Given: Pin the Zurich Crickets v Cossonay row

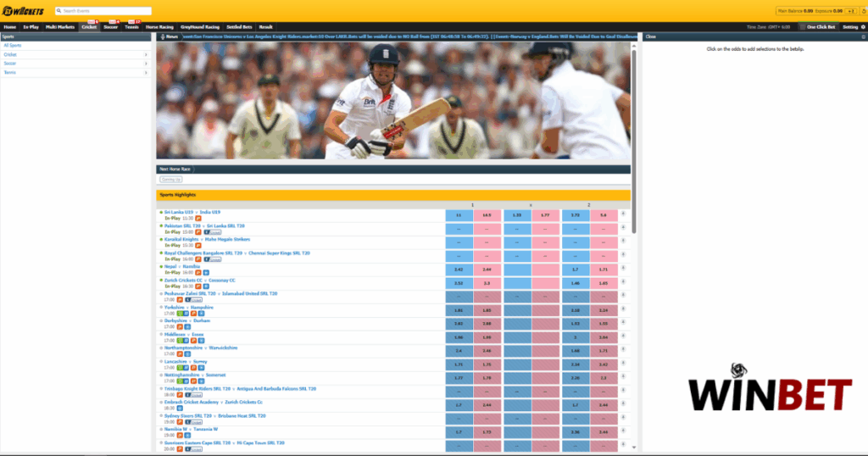Looking at the screenshot, I should click(623, 281).
